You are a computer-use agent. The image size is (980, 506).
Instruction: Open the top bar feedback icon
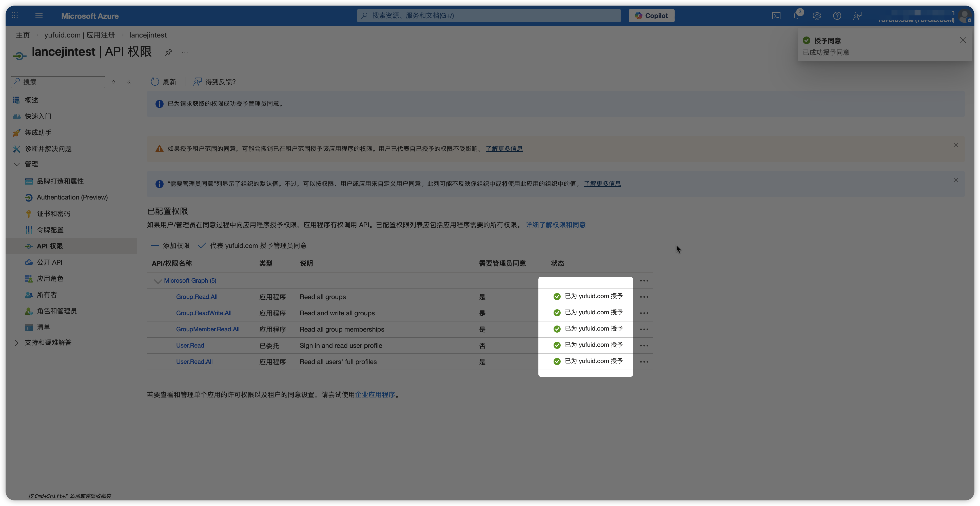[857, 16]
